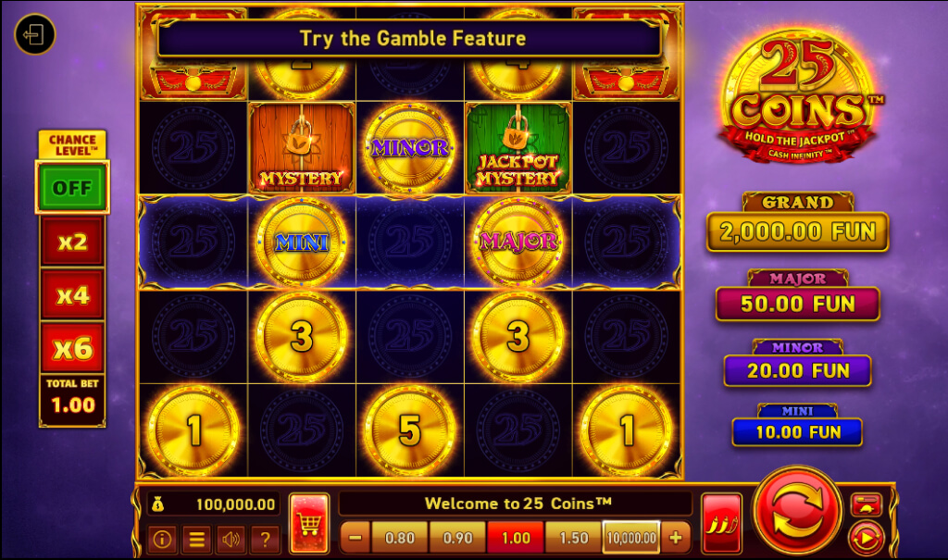Viewport: 948px width, 560px height.
Task: Click the chili peppers turbo icon
Action: [722, 524]
